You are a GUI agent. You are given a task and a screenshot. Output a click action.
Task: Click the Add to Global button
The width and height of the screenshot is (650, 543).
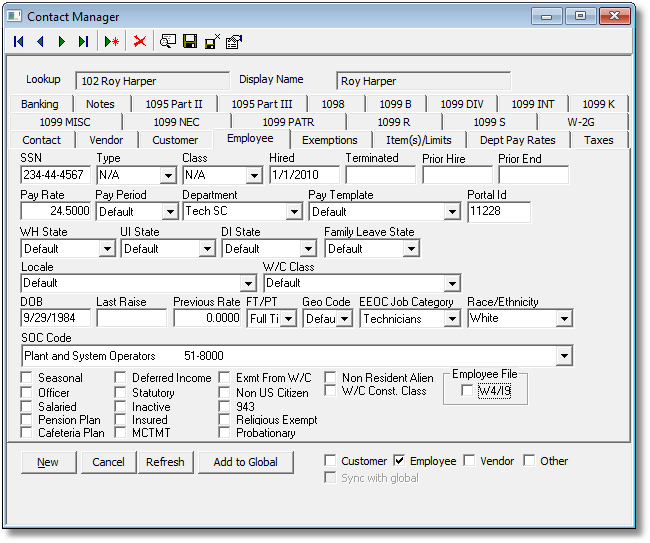point(245,462)
